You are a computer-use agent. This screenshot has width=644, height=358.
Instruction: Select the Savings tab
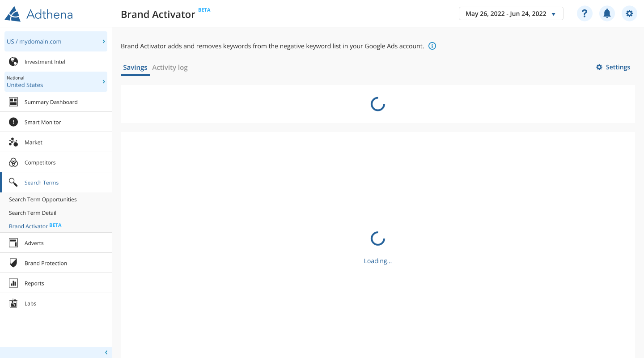135,68
